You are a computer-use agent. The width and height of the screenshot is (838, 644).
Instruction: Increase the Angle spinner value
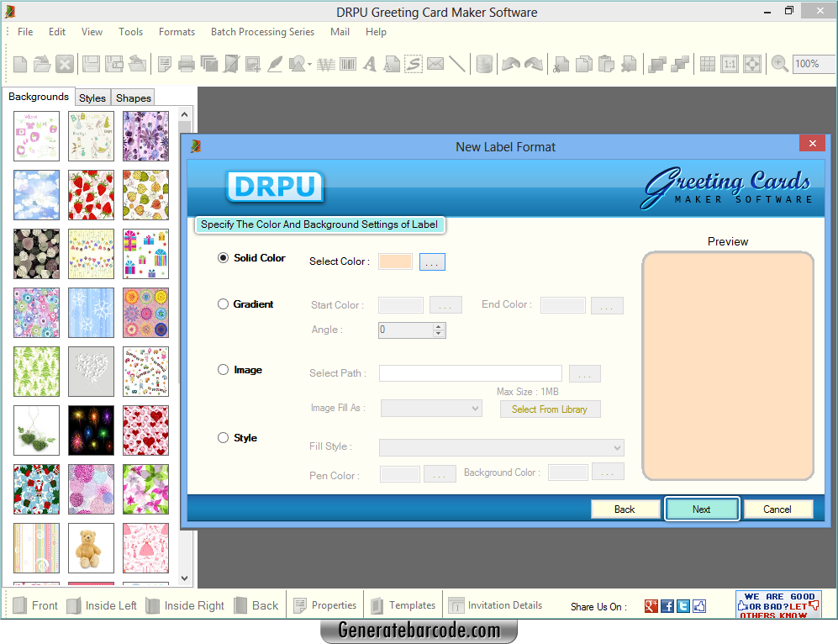pyautogui.click(x=438, y=326)
